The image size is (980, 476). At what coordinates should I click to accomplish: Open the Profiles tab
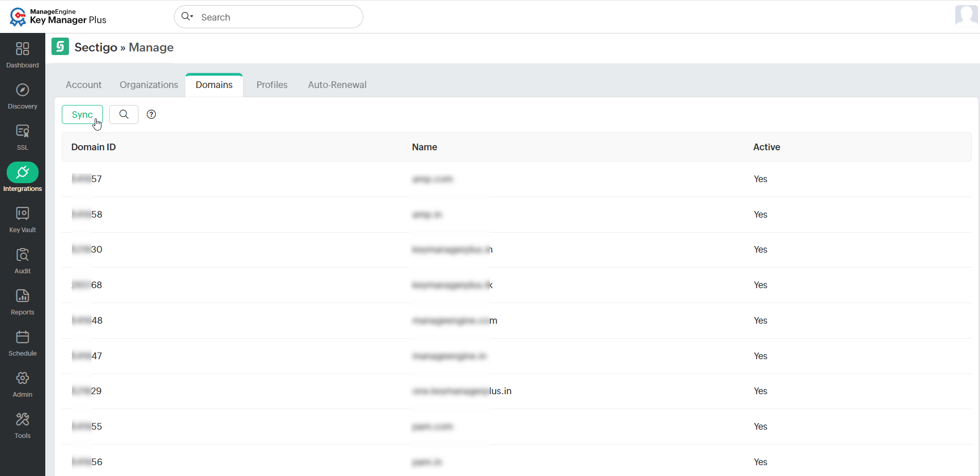click(x=272, y=85)
